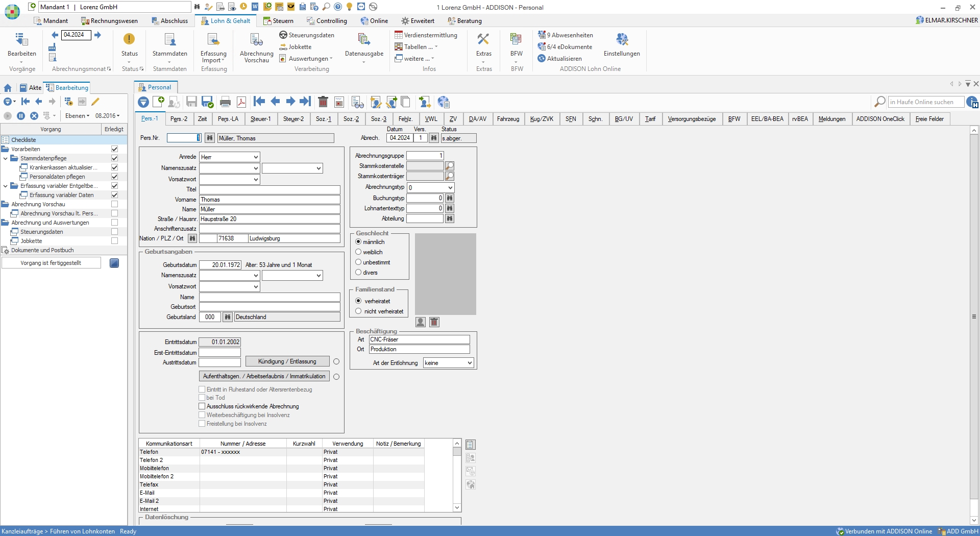Screen dimensions: 980x536
Task: Click the red trash delete icon
Action: (323, 102)
